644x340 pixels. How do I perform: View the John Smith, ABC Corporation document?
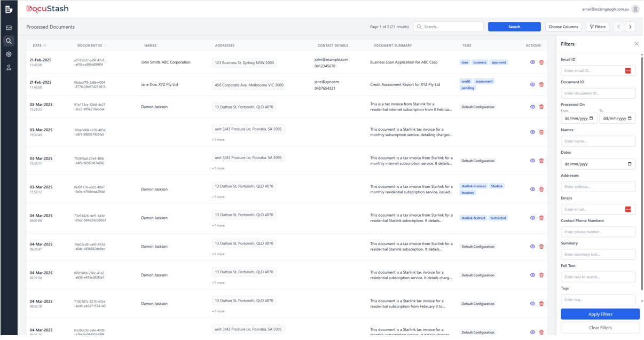point(532,62)
